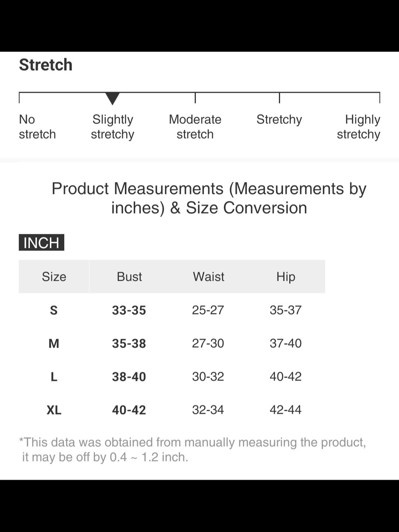
Task: Click the Waist column header
Action: click(209, 277)
